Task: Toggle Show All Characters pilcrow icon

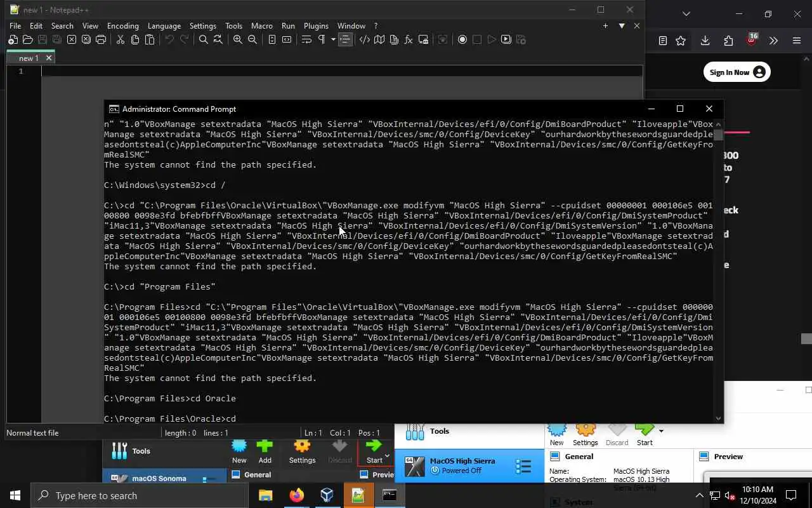Action: [x=321, y=39]
